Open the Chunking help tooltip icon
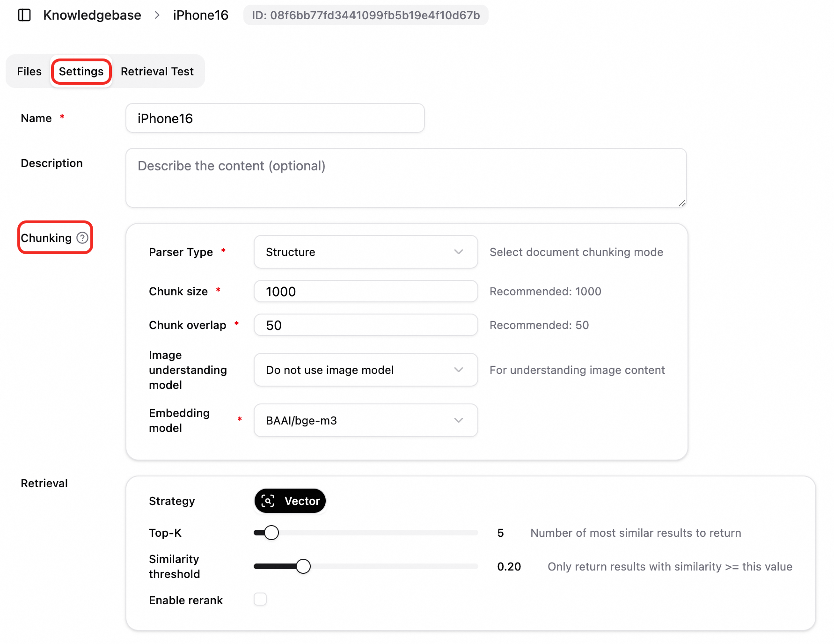 tap(82, 238)
